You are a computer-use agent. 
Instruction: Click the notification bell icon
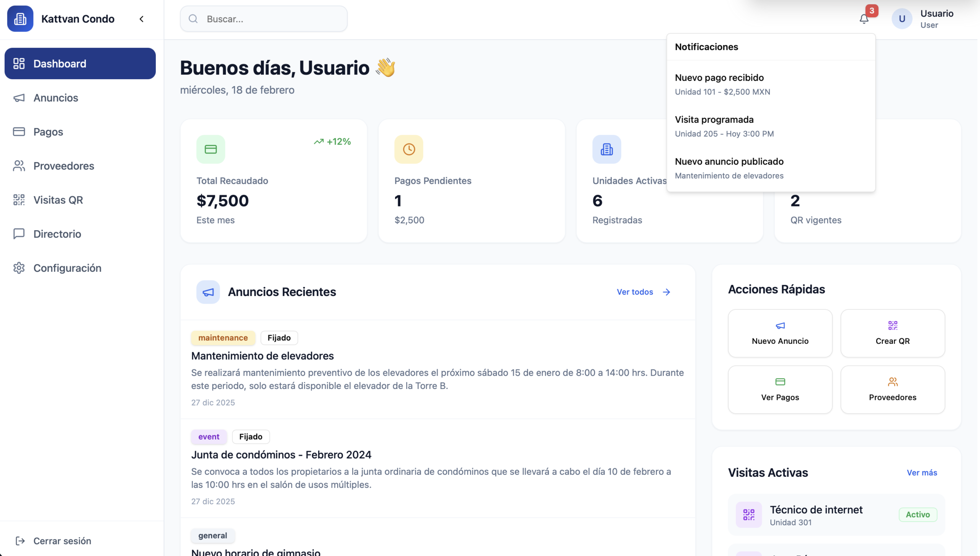pos(864,19)
